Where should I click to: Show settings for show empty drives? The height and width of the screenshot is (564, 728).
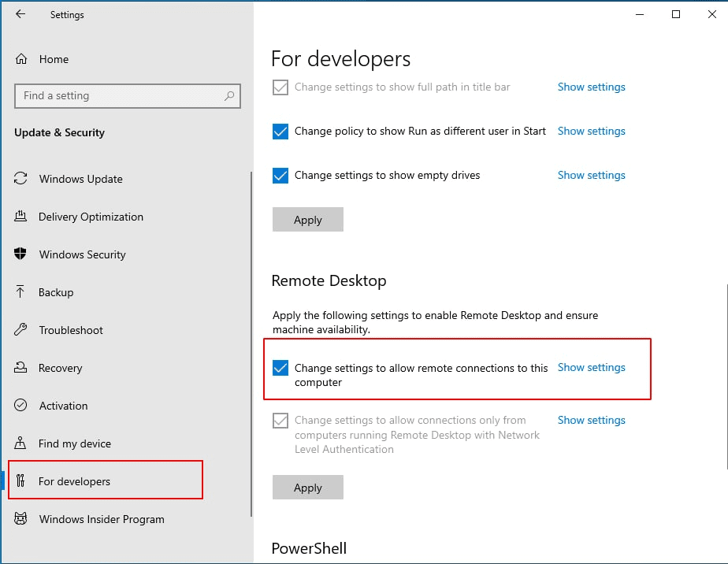(x=591, y=175)
